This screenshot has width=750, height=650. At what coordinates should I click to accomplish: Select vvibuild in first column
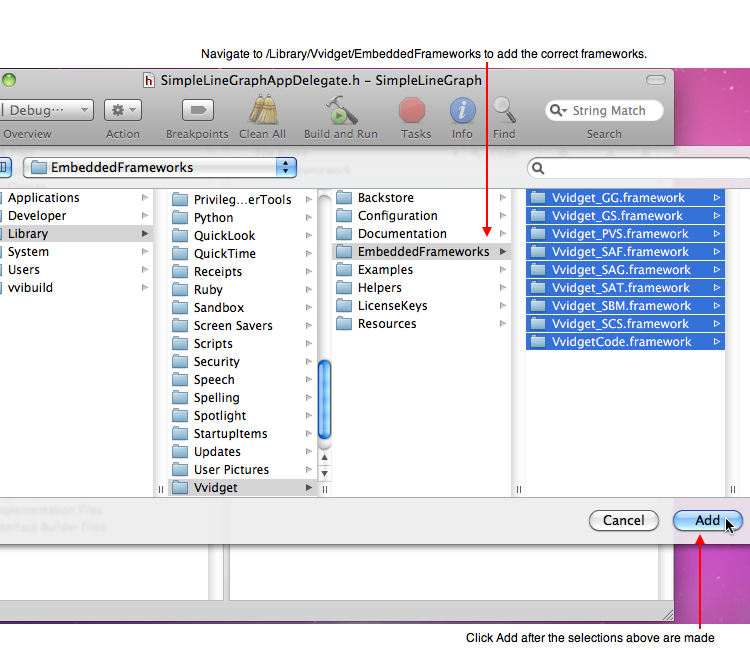pos(76,287)
